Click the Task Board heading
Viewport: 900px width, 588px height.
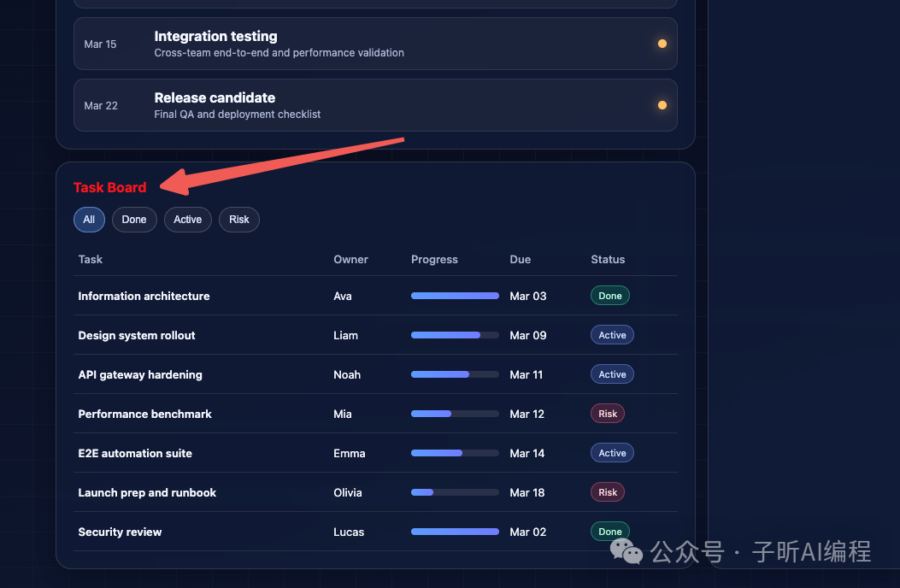pyautogui.click(x=109, y=188)
